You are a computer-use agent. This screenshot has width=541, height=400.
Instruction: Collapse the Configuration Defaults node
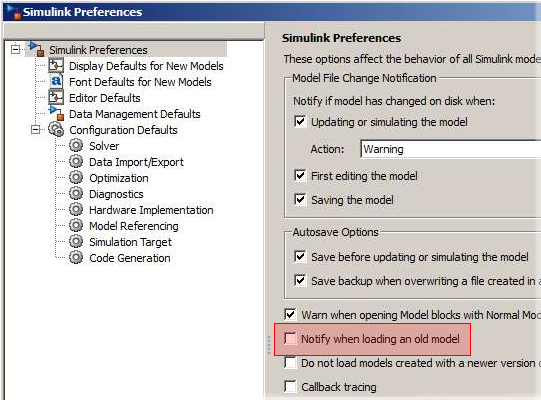[35, 130]
